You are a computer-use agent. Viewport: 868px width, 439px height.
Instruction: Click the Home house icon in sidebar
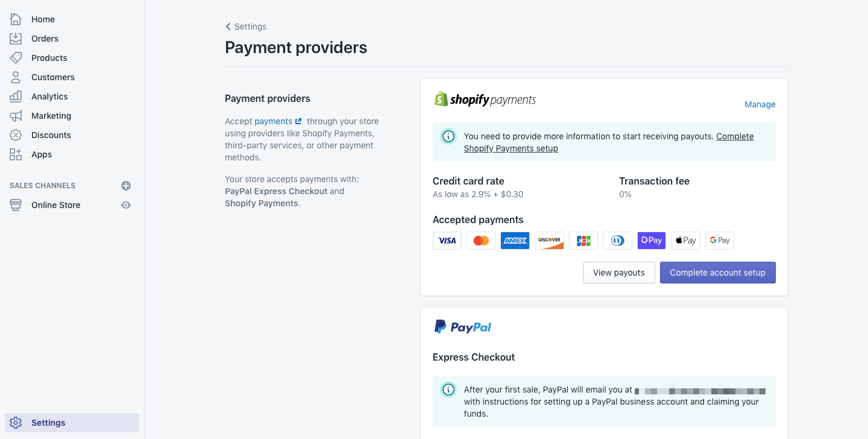[x=16, y=19]
